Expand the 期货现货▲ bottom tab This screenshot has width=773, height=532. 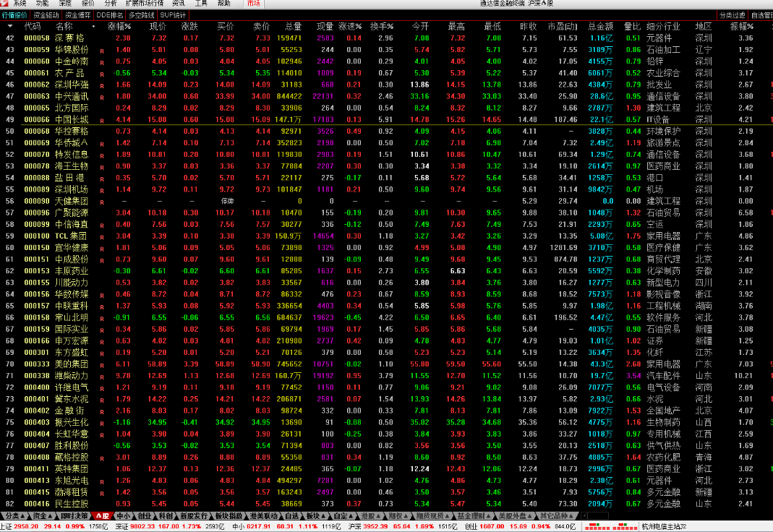pos(433,516)
